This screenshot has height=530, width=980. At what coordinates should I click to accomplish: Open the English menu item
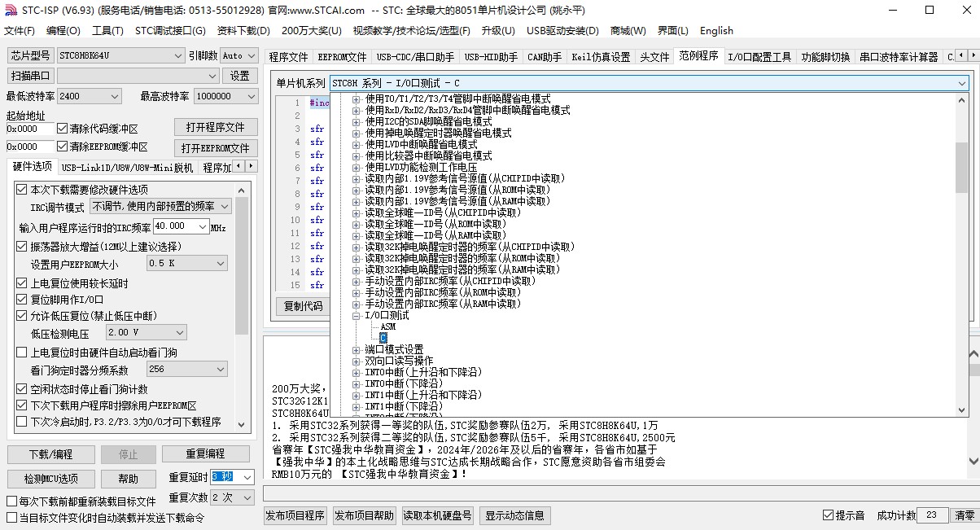tap(716, 31)
